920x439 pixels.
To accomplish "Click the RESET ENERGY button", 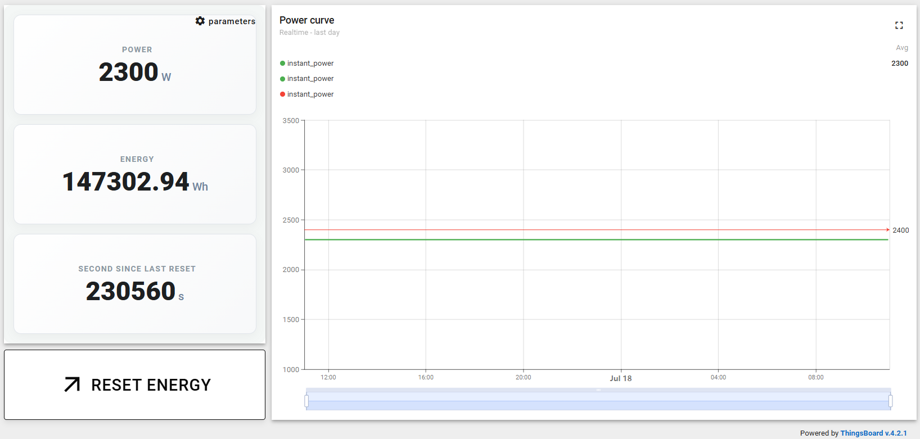I will point(135,385).
